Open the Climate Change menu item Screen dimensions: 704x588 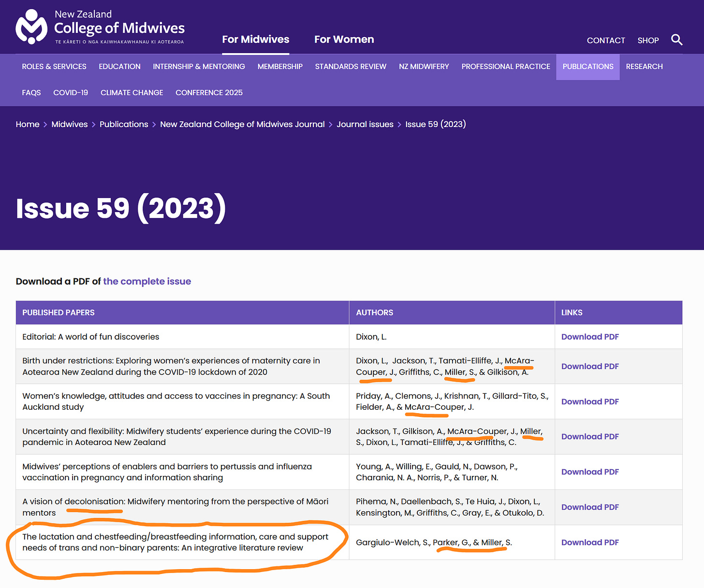click(x=132, y=93)
